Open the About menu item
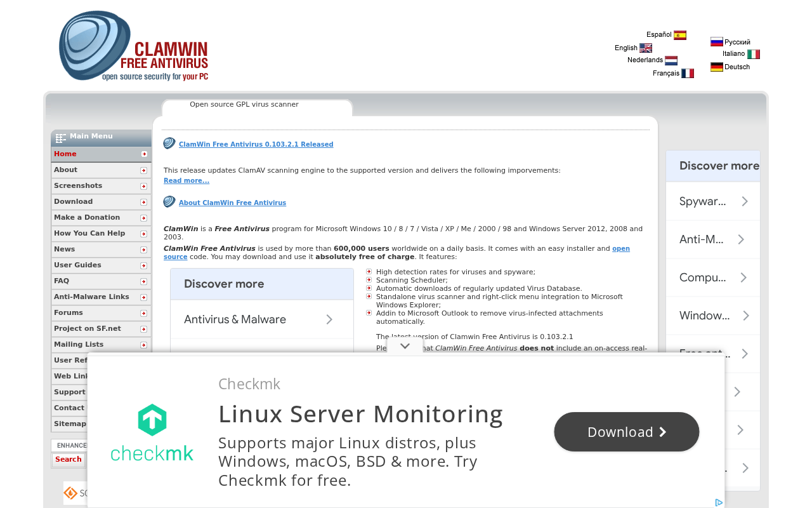Screen dimensions: 812x508 (x=101, y=170)
